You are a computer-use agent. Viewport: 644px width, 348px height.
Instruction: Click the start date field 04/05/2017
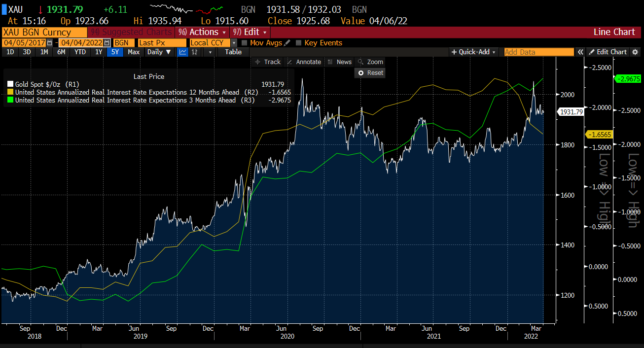tap(24, 43)
